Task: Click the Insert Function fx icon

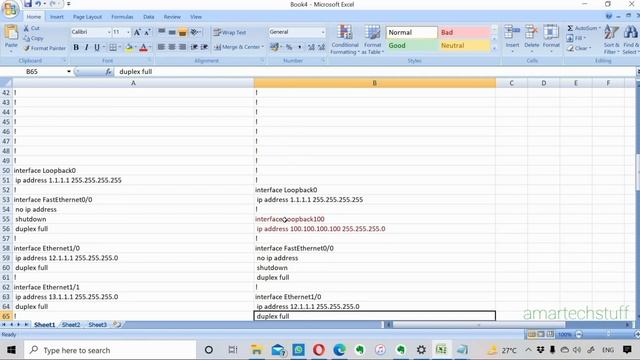Action: (109, 71)
